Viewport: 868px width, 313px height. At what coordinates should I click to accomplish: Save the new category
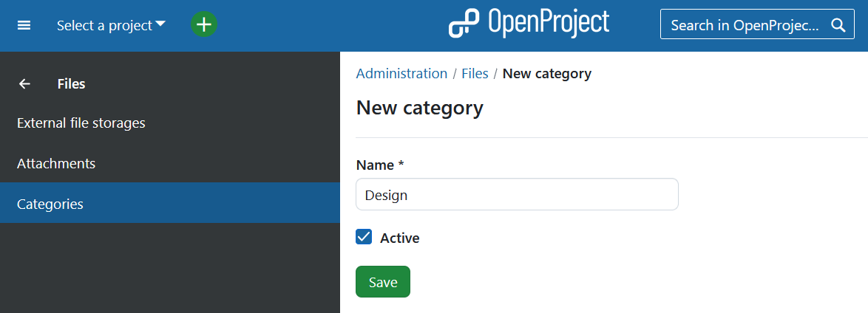pos(382,282)
